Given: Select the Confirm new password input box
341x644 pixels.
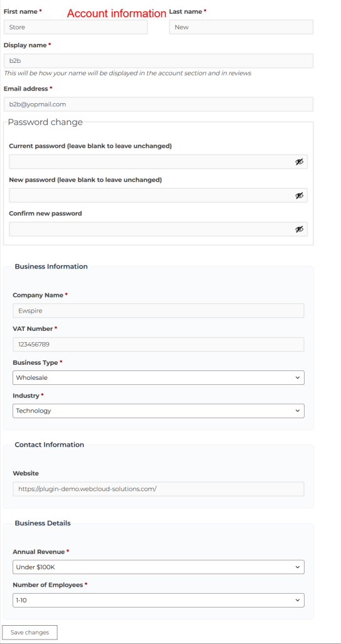Looking at the screenshot, I should (158, 229).
